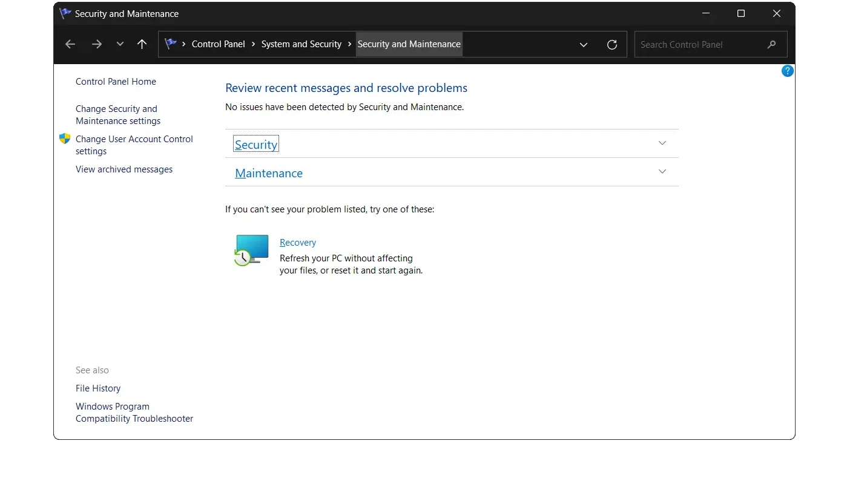
Task: Select Security and Maintenance breadcrumb
Action: [409, 44]
